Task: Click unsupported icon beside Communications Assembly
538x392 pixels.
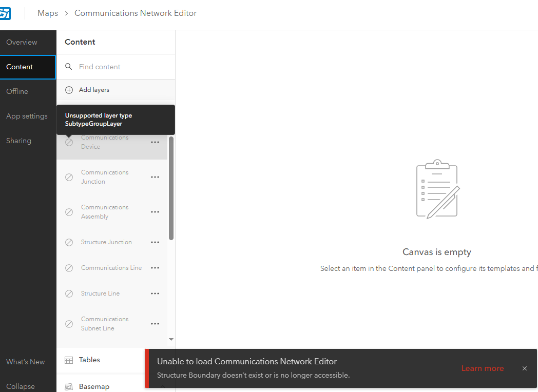Action: coord(69,212)
